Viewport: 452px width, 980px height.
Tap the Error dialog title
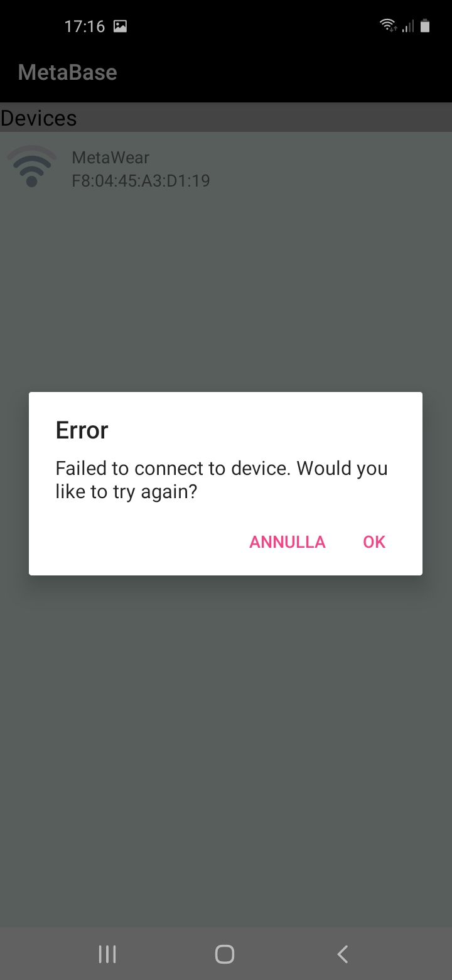82,430
